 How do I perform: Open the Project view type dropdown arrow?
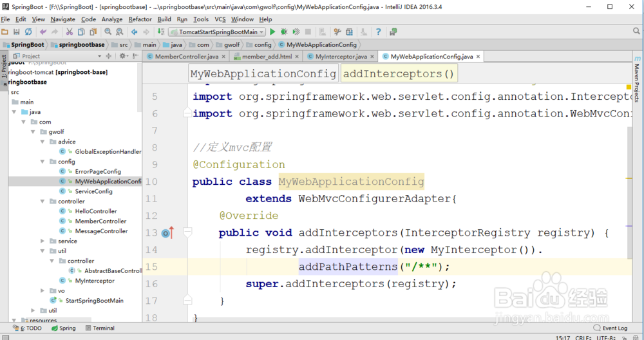pyautogui.click(x=99, y=56)
